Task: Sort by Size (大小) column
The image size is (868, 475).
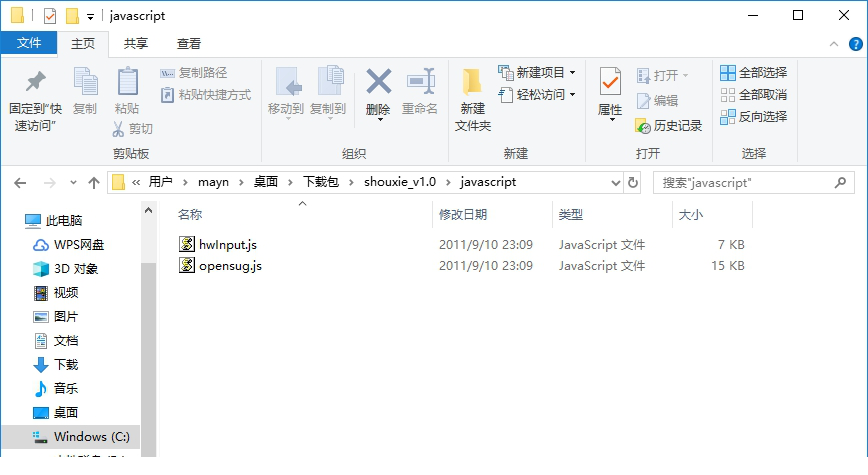Action: click(x=690, y=215)
